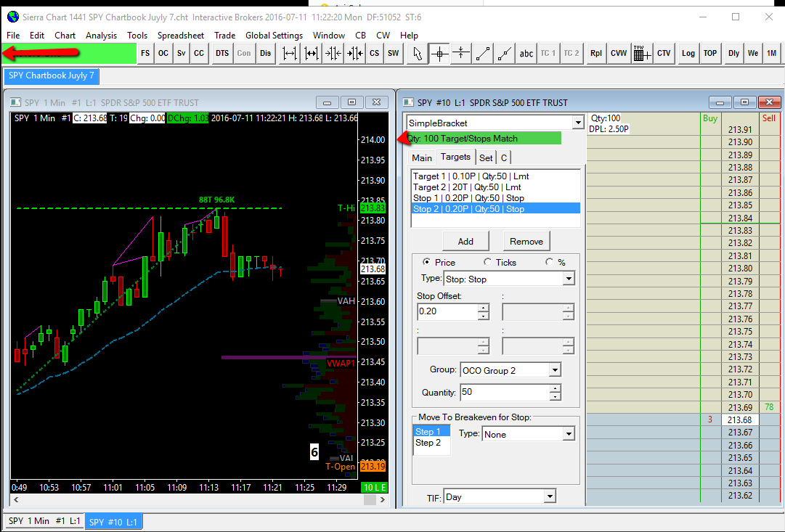
Task: Select the ray drawing tool
Action: [x=505, y=53]
